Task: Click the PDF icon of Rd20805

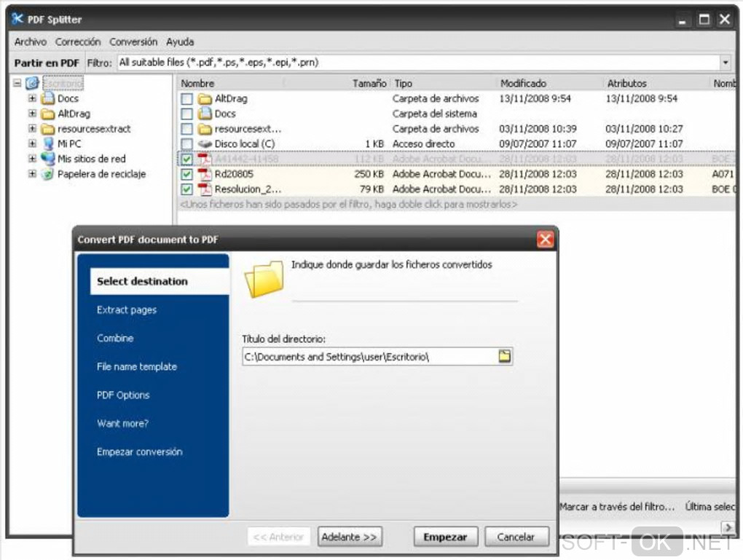Action: click(x=205, y=174)
